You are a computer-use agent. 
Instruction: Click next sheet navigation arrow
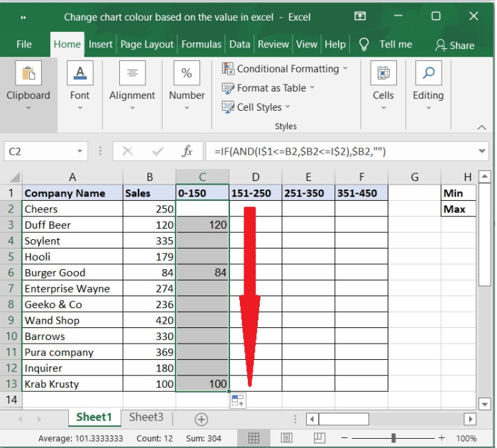tap(39, 419)
